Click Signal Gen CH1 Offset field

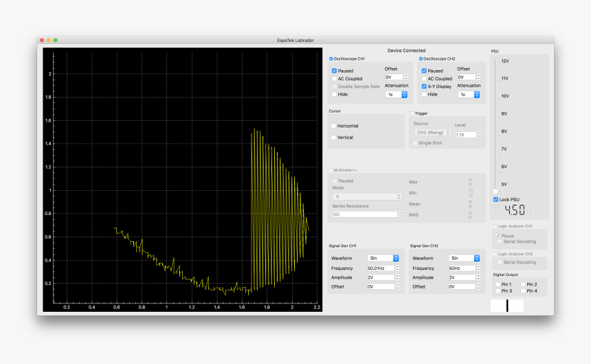381,287
